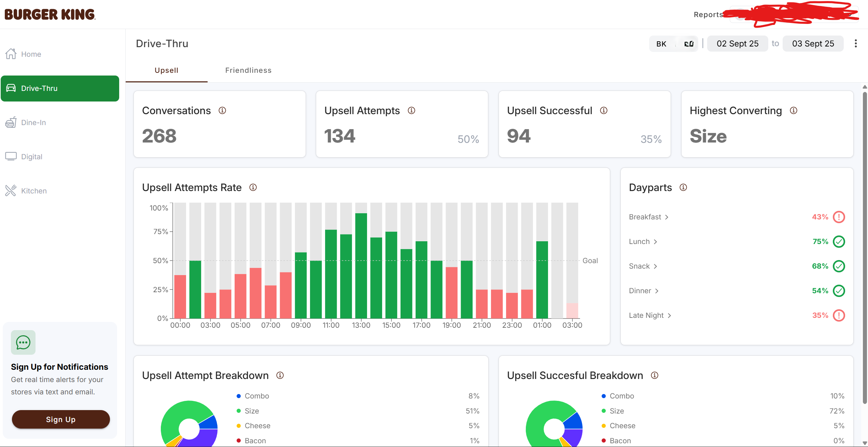Image resolution: width=868 pixels, height=447 pixels.
Task: Expand the Snack daypart
Action: coord(643,266)
